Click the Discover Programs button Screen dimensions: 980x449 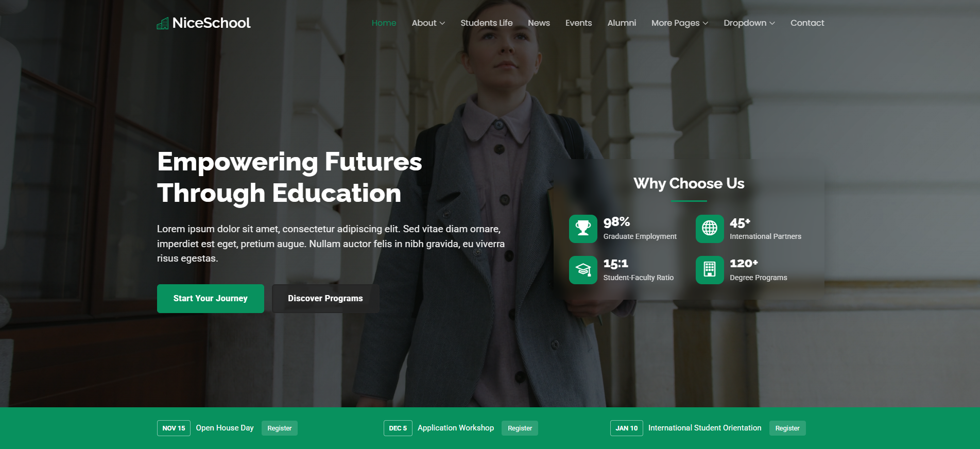point(325,299)
